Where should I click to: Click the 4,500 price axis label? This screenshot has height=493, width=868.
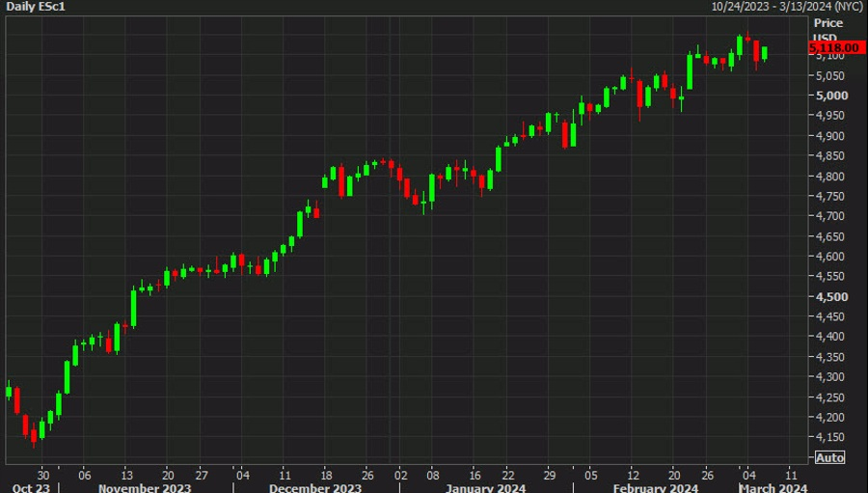(831, 297)
